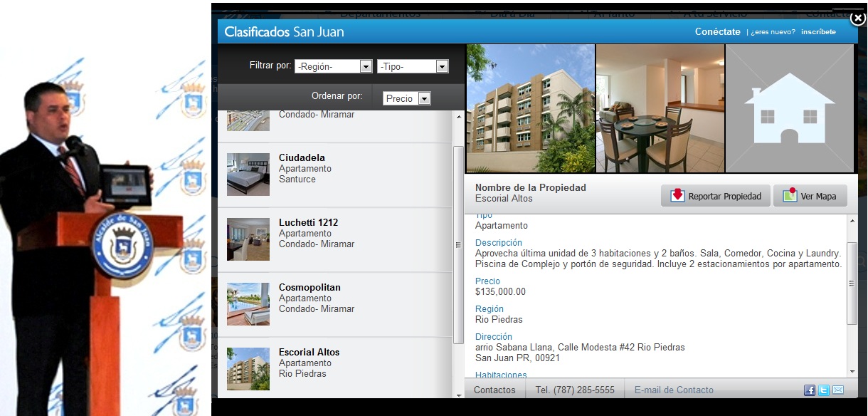
Task: Expand the Tipo filter dropdown
Action: coord(413,66)
